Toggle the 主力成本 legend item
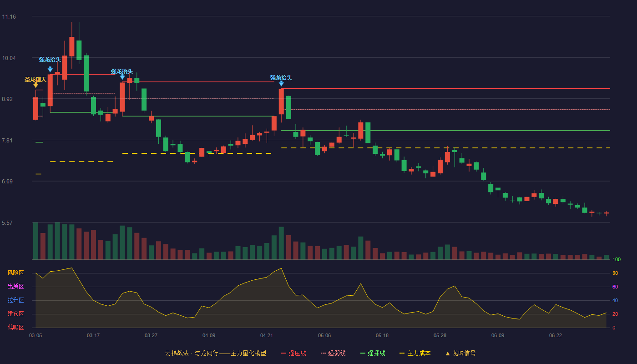637x364 pixels. (415, 353)
